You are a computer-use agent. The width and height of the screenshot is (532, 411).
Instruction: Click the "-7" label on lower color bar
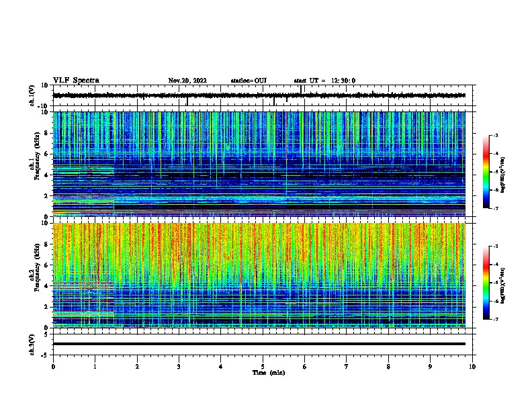point(496,320)
